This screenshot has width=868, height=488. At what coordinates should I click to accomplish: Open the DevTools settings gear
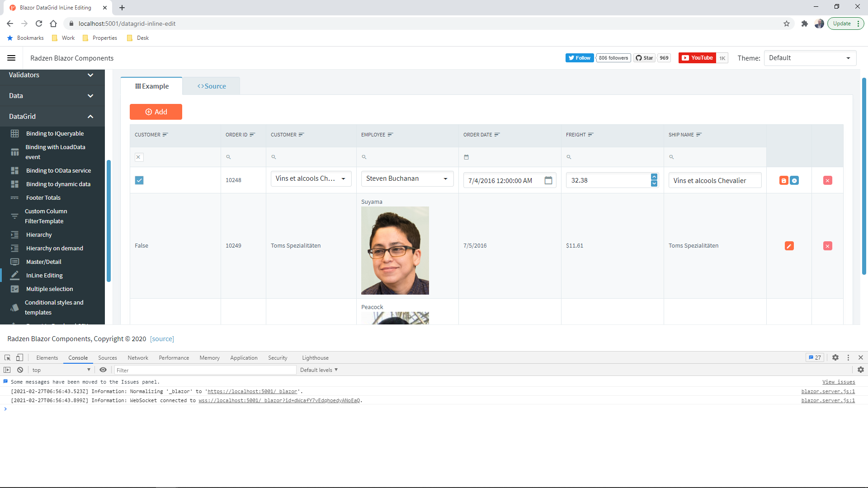click(835, 357)
